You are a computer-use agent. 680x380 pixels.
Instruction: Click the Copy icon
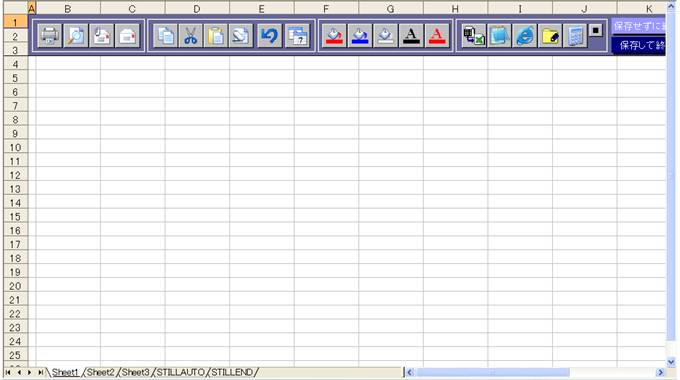coord(166,36)
